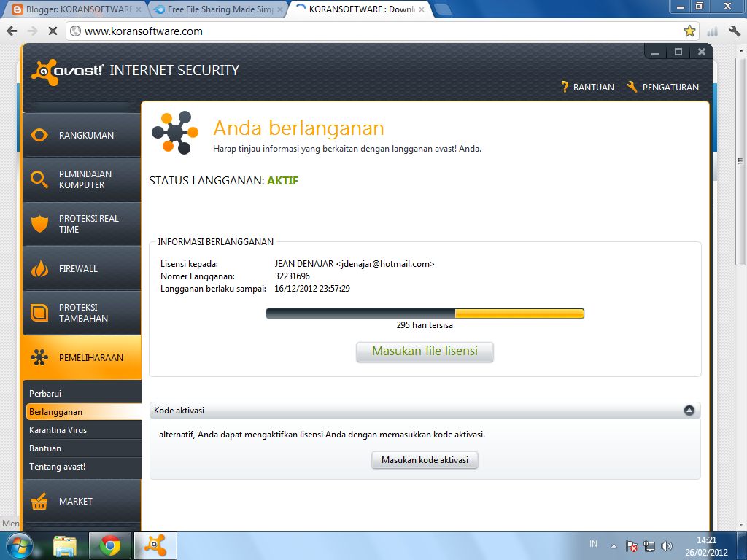Open Action Center flag tray icon

631,546
